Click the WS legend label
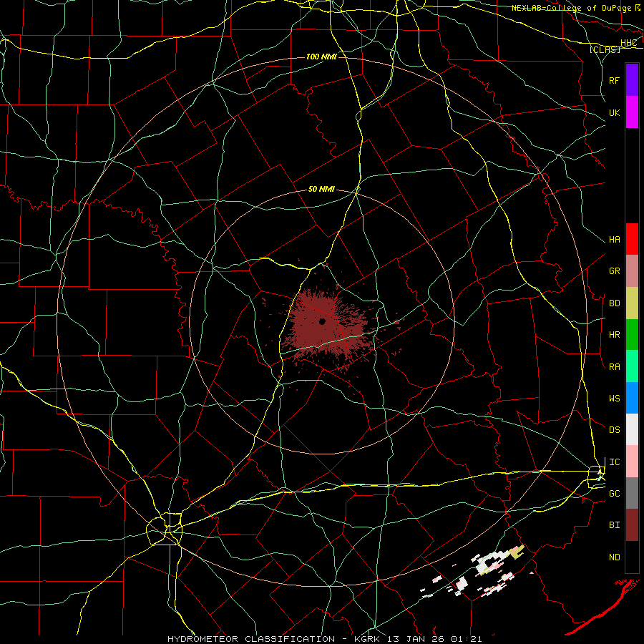 [x=614, y=399]
